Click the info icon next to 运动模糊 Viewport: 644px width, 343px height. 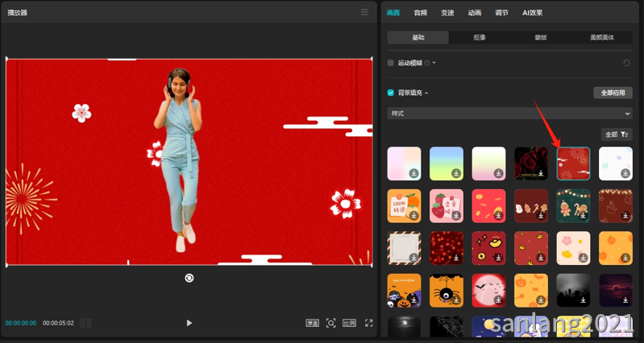pos(426,63)
